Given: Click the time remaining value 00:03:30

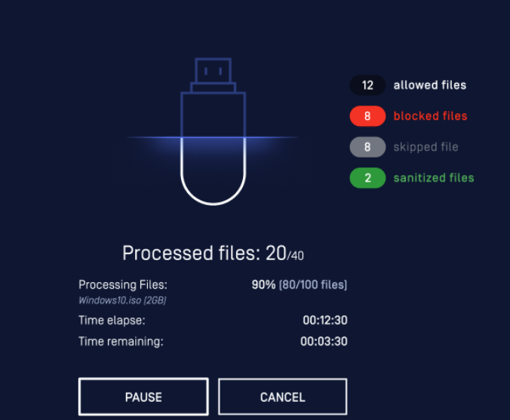Looking at the screenshot, I should point(324,342).
